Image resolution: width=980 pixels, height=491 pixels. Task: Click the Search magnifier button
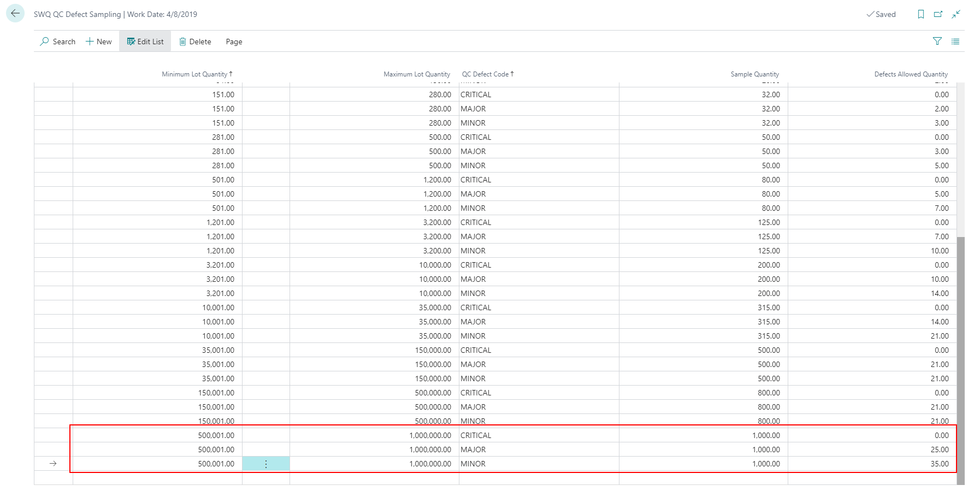[x=58, y=42]
